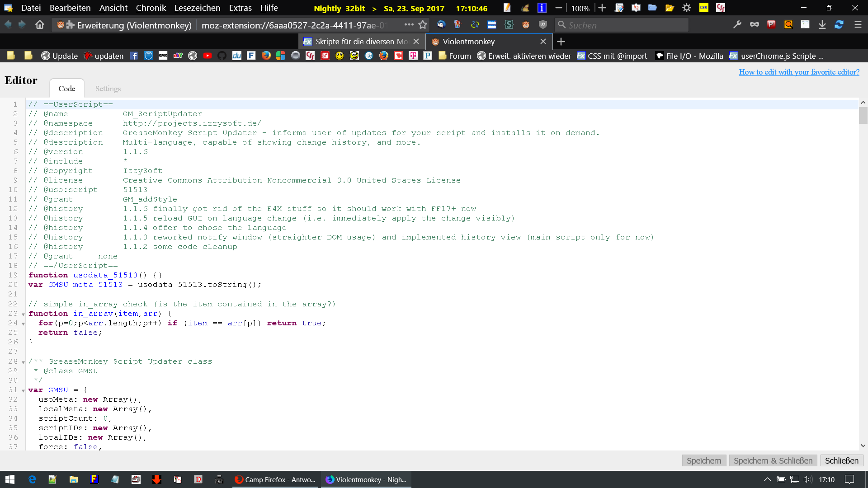This screenshot has width=868, height=488.
Task: Bookmark this page with star icon
Action: coord(423,25)
